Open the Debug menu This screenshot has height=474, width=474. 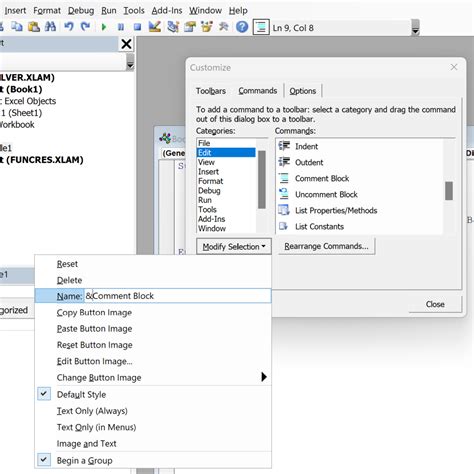pyautogui.click(x=81, y=11)
